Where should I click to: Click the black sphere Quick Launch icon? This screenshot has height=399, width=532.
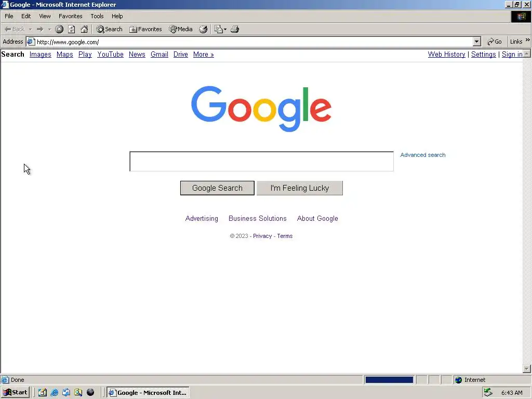[90, 393]
